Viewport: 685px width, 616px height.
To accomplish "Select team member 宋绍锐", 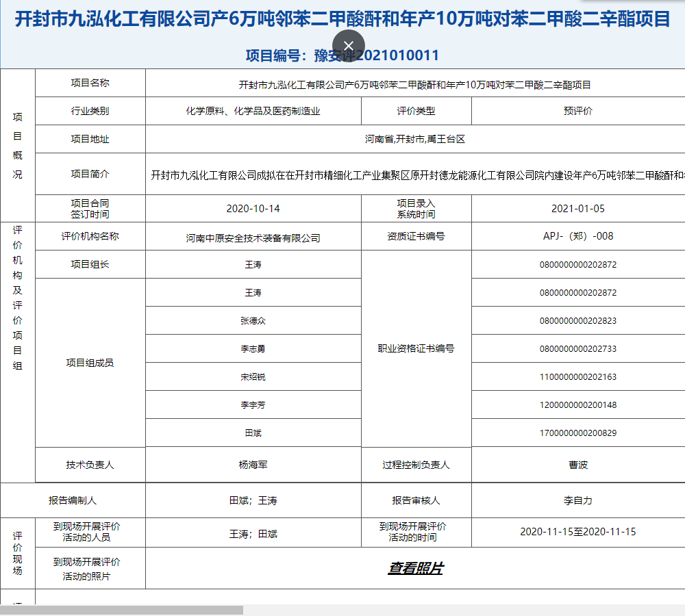I will (x=253, y=376).
